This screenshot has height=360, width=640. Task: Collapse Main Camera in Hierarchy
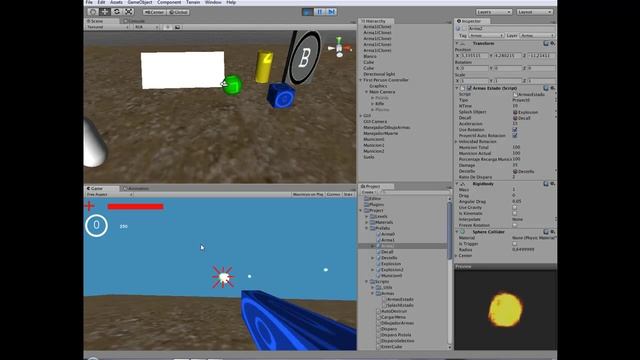point(367,92)
